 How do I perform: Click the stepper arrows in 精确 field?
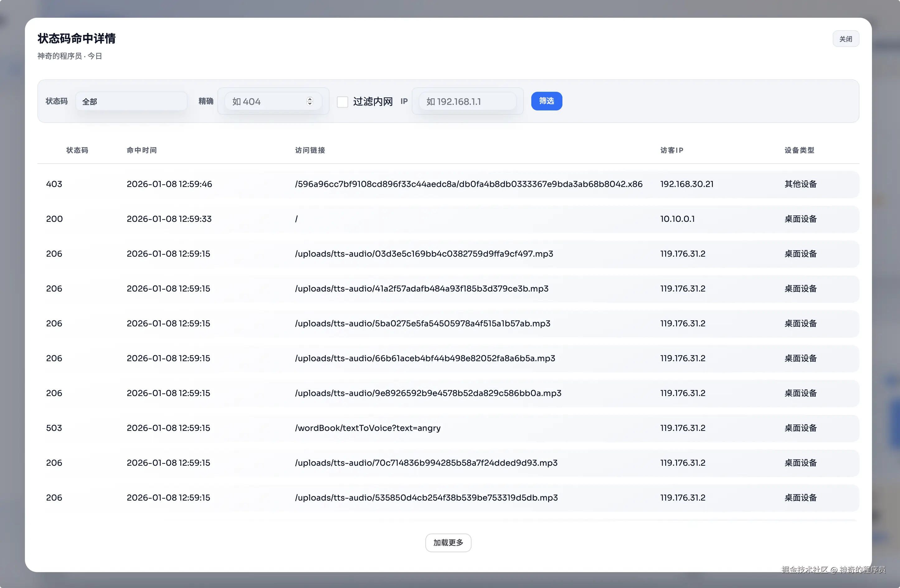[x=310, y=101]
